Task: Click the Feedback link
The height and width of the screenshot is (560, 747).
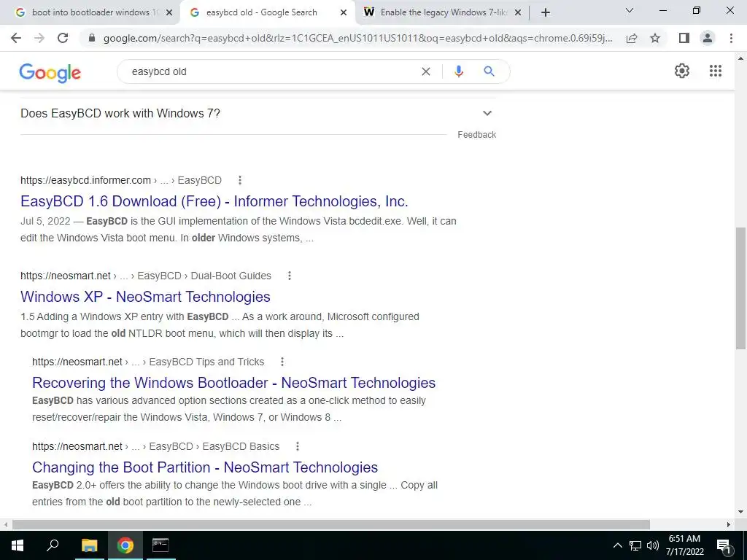Action: pos(476,135)
